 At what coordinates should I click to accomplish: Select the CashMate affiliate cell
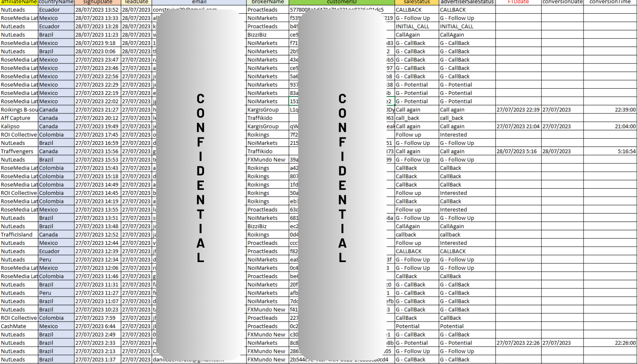point(19,326)
